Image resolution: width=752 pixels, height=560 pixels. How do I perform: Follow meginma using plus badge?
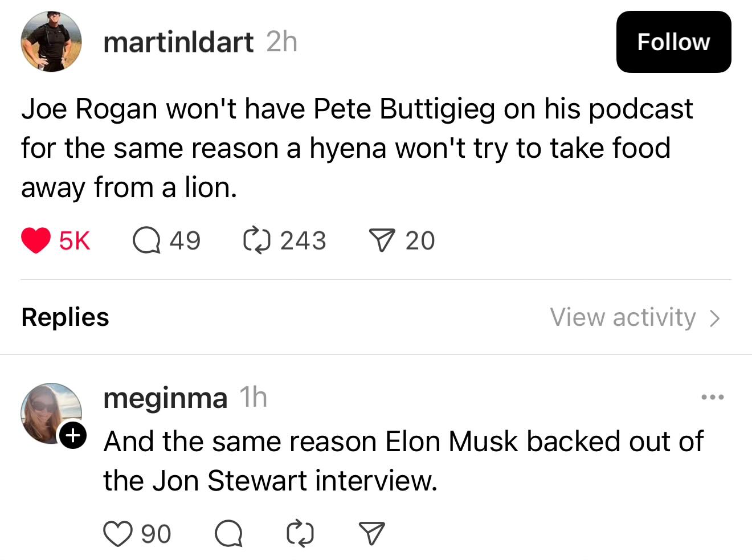(73, 436)
